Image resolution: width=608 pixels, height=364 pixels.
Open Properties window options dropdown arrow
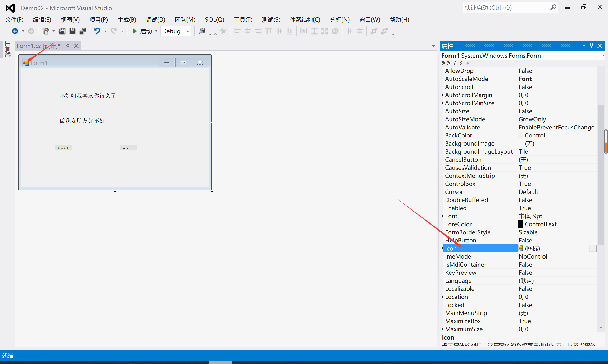click(584, 46)
